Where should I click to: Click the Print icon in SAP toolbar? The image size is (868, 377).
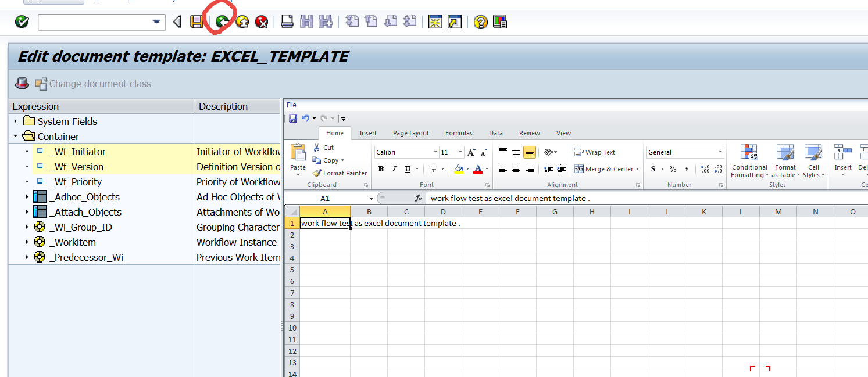pos(287,22)
